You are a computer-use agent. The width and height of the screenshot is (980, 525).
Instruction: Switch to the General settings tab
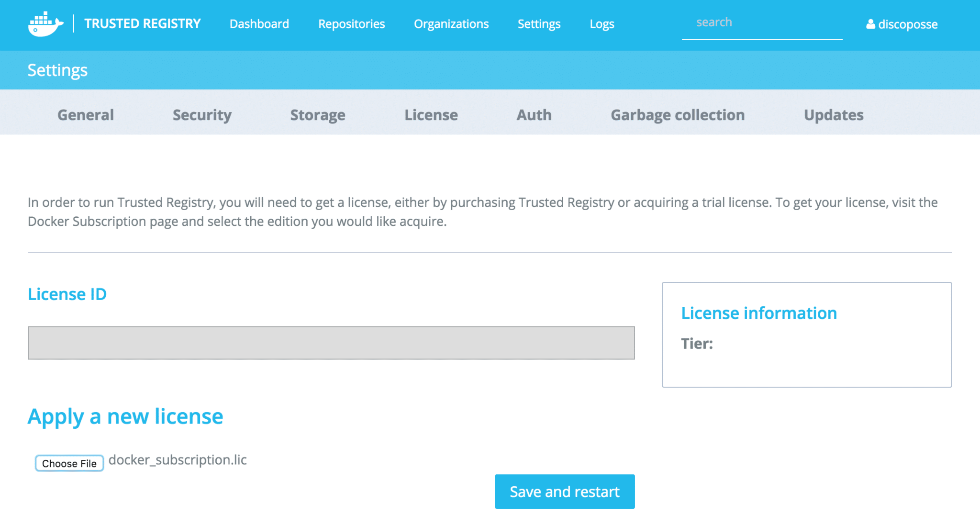86,115
